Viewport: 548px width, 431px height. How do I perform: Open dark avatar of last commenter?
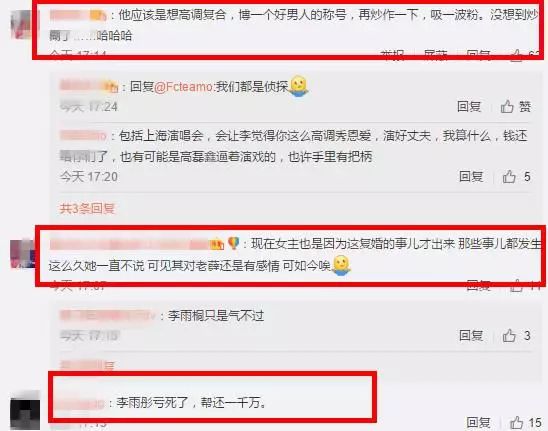click(x=24, y=410)
